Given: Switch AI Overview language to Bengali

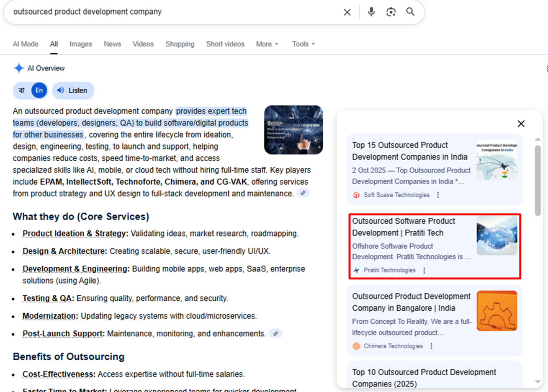Looking at the screenshot, I should click(22, 90).
